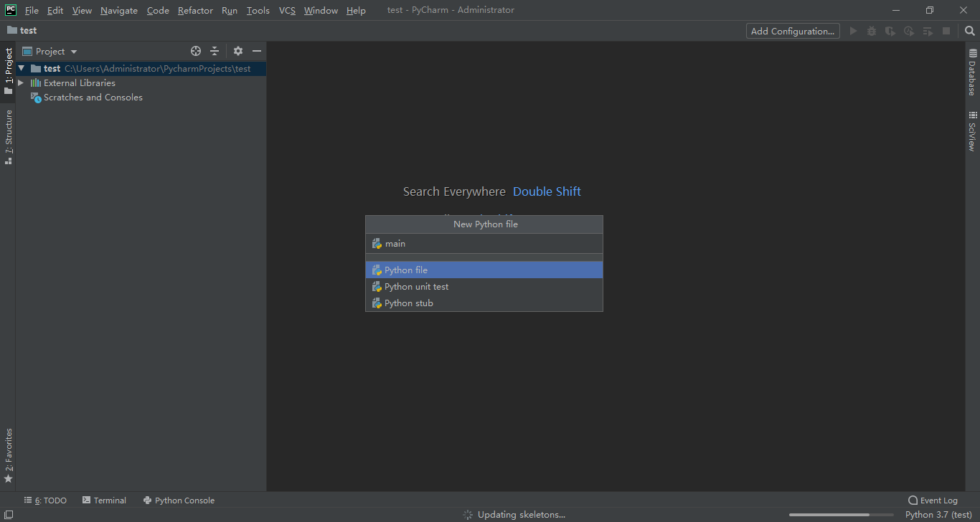
Task: Choose Python file in popup list
Action: click(484, 270)
